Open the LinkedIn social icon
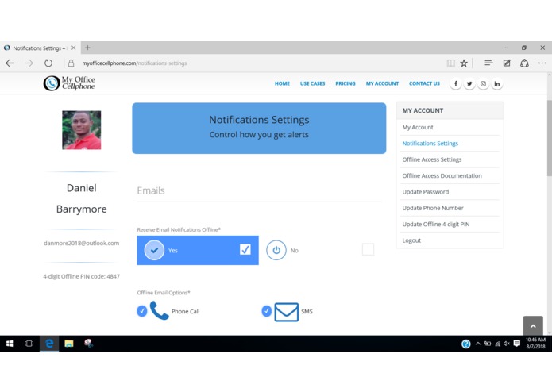Screen dimensions: 552x392 tap(496, 83)
